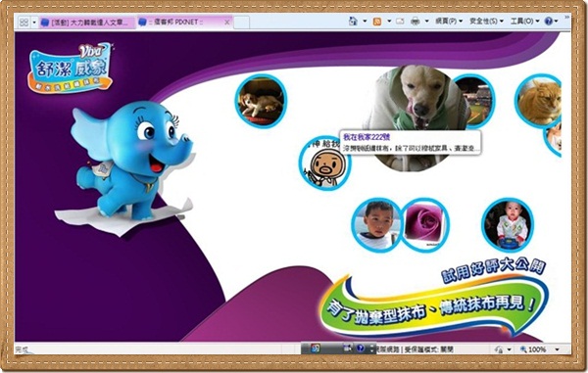Click the Print icon
This screenshot has height=373, width=588.
click(416, 22)
